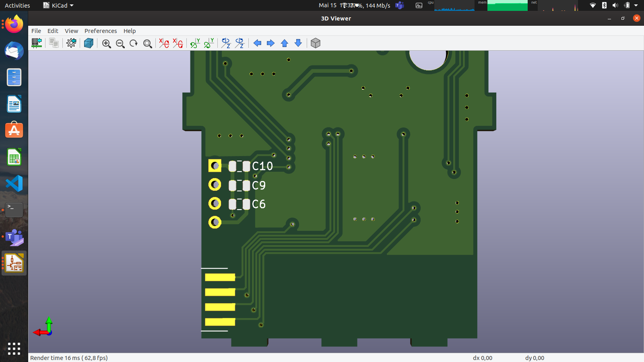644x362 pixels.
Task: Click the Activities button
Action: 17,6
